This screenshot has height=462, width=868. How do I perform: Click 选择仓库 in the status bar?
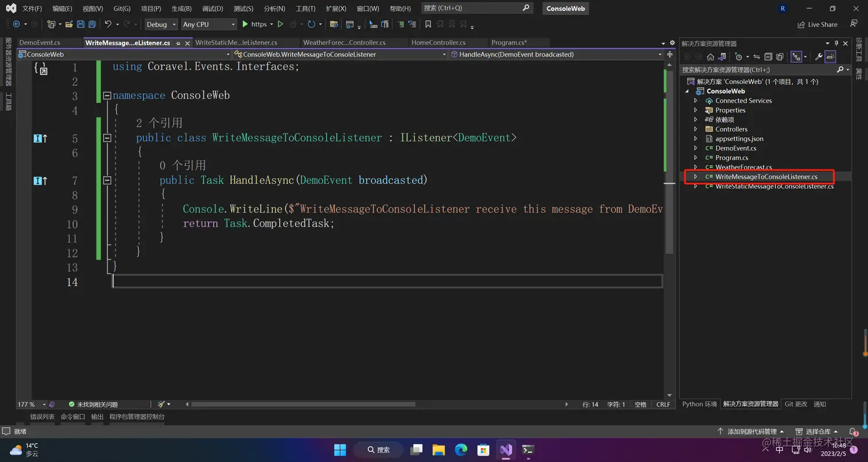(817, 432)
